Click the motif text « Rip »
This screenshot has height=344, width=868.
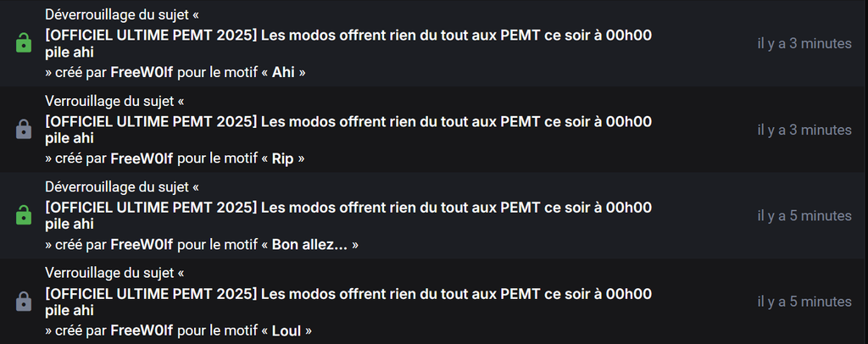click(283, 158)
